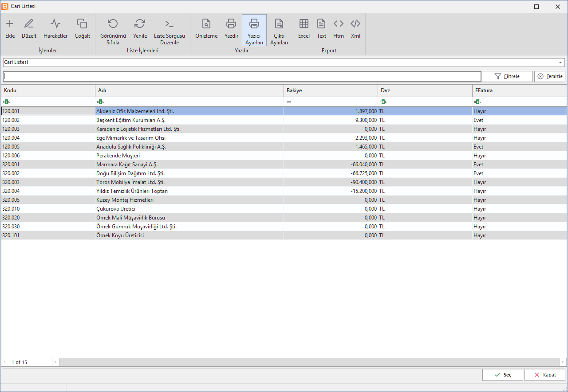Export list to Excel
Image resolution: width=568 pixels, height=392 pixels.
[x=304, y=29]
